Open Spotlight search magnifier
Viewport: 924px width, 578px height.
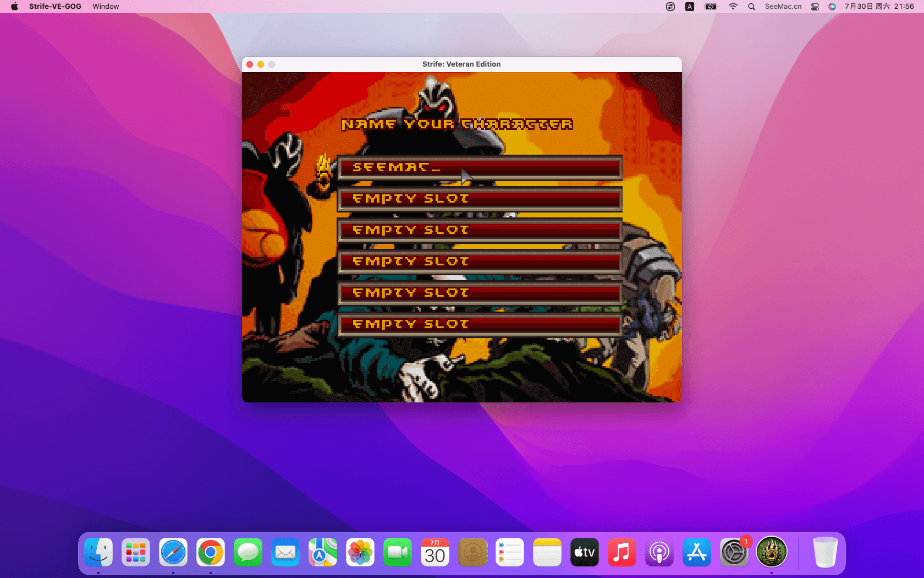(751, 7)
